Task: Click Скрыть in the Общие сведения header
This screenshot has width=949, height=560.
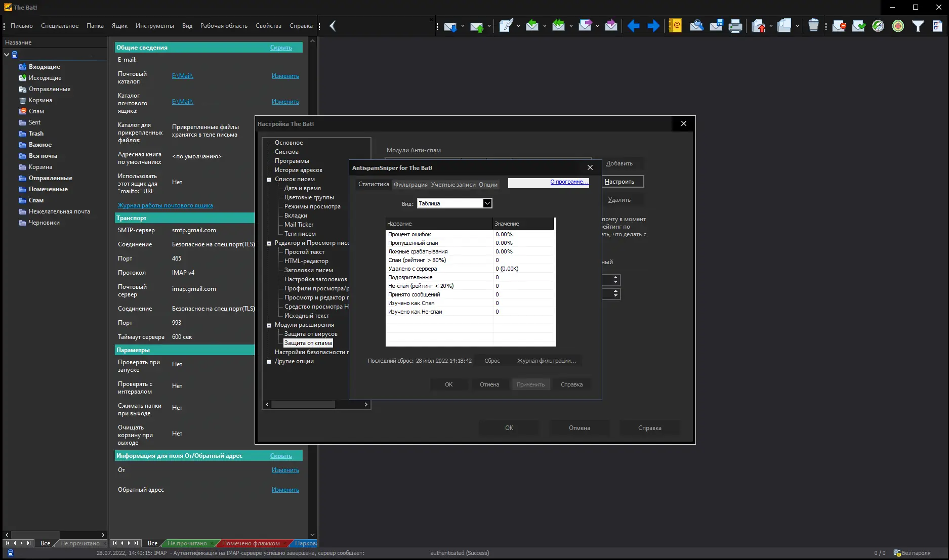Action: pos(281,48)
